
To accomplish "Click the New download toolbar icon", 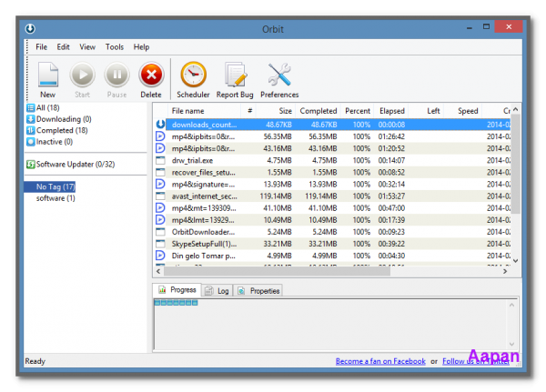I will (48, 75).
